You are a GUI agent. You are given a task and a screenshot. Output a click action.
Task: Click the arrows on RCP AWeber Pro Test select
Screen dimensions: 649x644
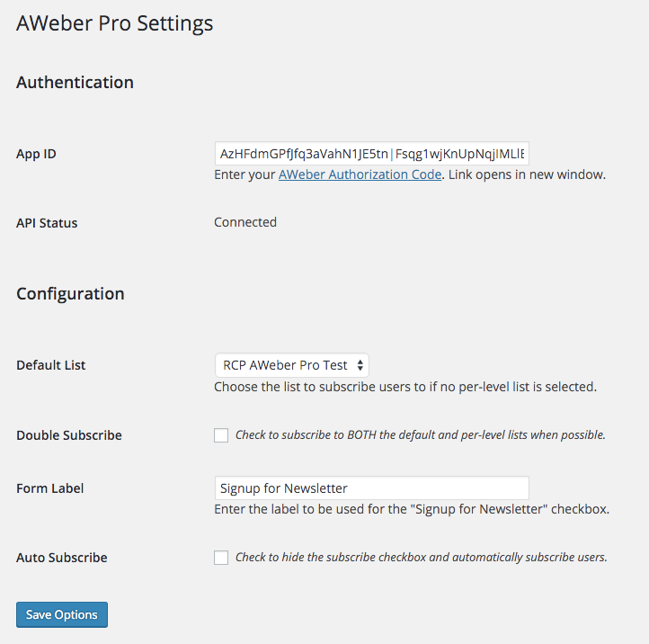pyautogui.click(x=360, y=365)
